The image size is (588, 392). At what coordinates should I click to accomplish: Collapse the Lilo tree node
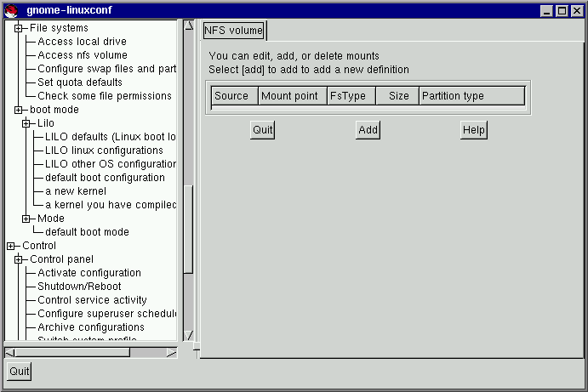(x=26, y=123)
